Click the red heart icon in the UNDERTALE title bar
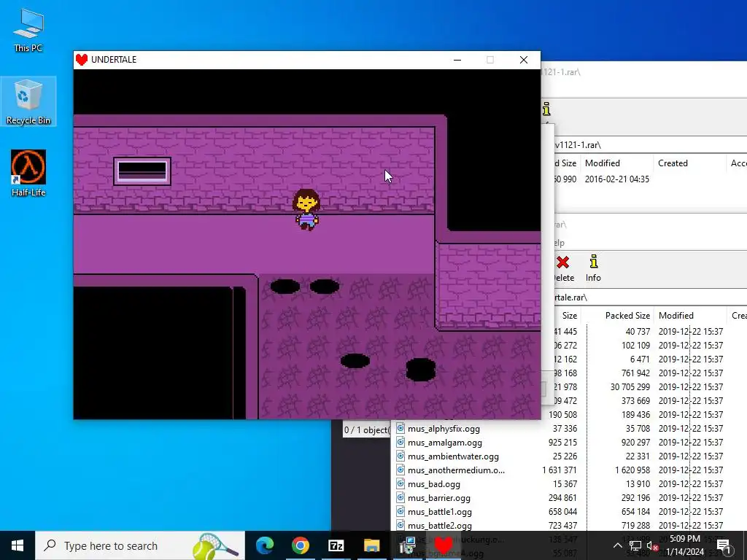The image size is (747, 560). (x=82, y=60)
